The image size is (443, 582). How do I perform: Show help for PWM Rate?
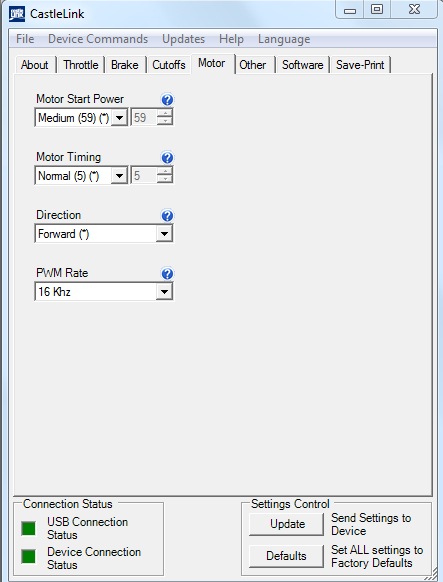tap(167, 274)
